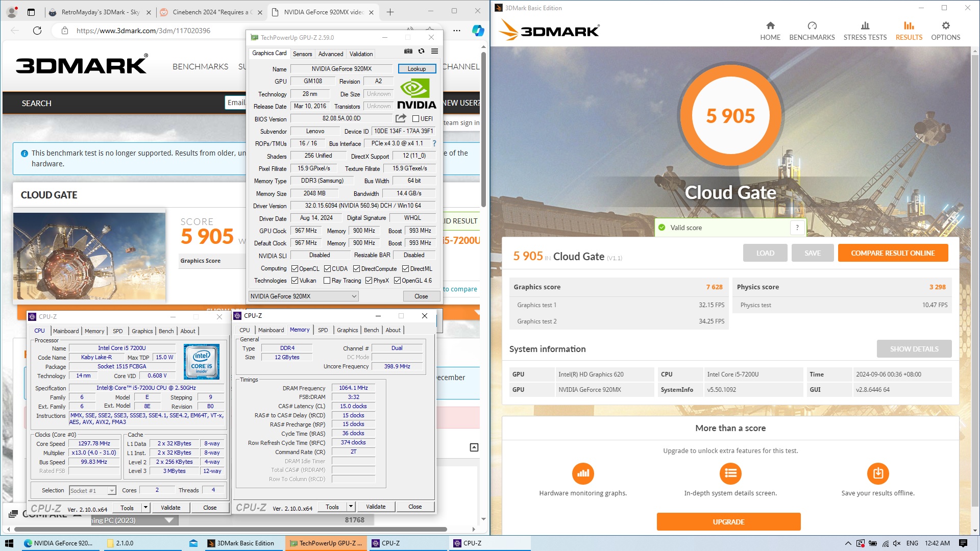Click volume muted icon in system tray
The height and width of the screenshot is (551, 980).
pyautogui.click(x=897, y=543)
